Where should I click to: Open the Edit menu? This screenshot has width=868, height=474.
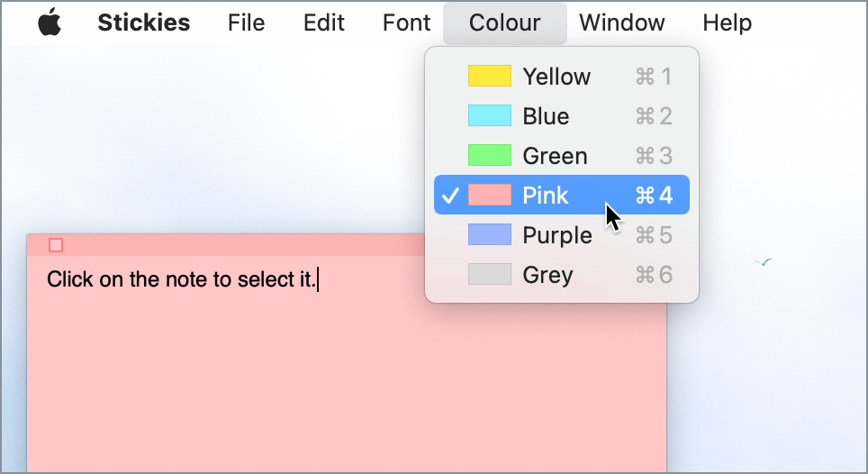coord(324,23)
